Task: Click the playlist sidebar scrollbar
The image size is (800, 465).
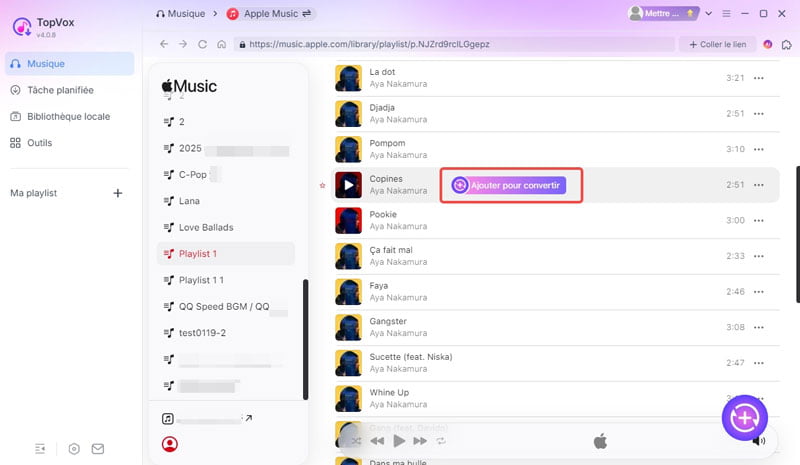Action: [x=306, y=339]
